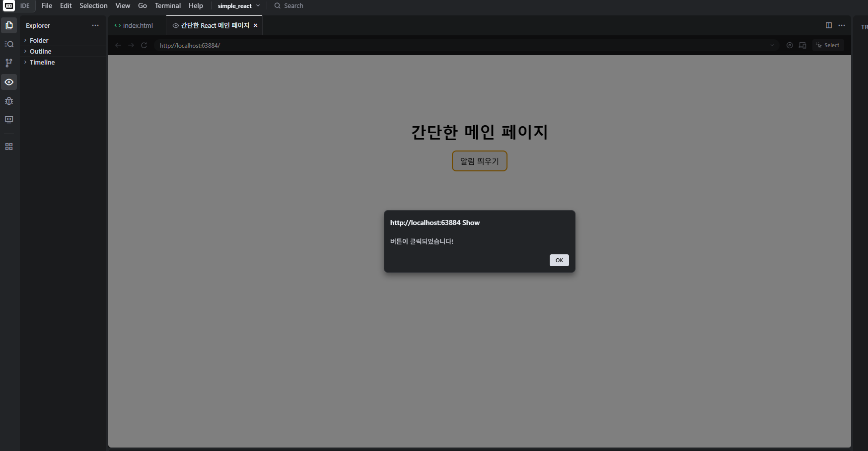Click the IDE logo icon

(x=9, y=6)
